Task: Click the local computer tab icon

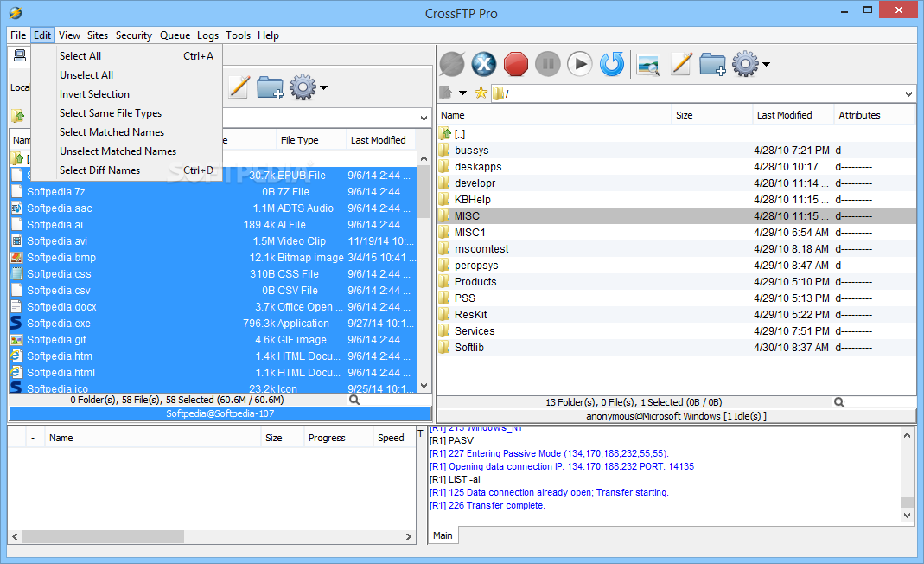Action: (x=19, y=55)
